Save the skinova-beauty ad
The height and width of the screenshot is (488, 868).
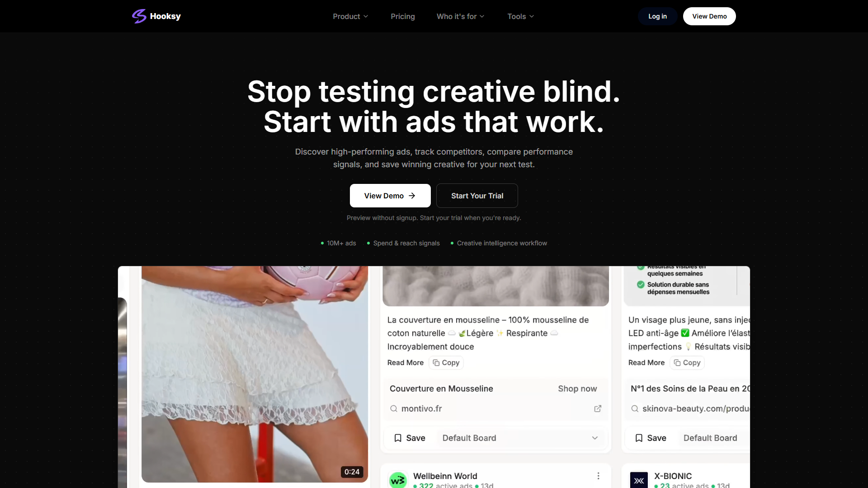651,438
